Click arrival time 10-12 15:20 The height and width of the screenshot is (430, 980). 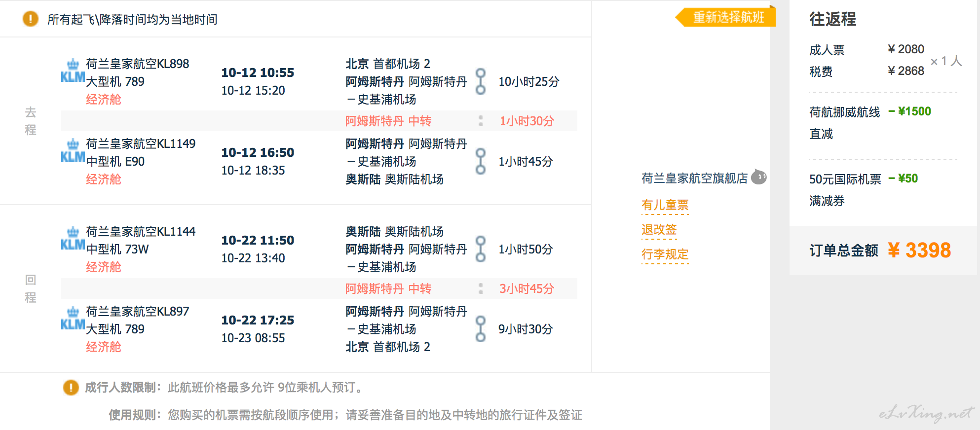[x=253, y=90]
